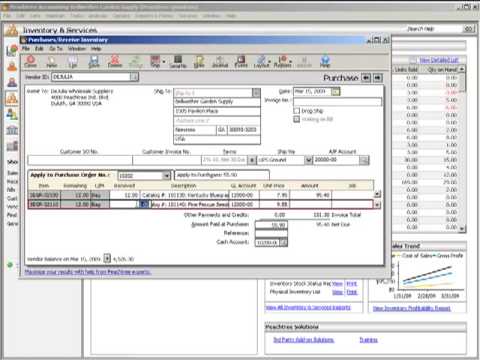
Task: Click the Training link
Action: click(x=368, y=340)
